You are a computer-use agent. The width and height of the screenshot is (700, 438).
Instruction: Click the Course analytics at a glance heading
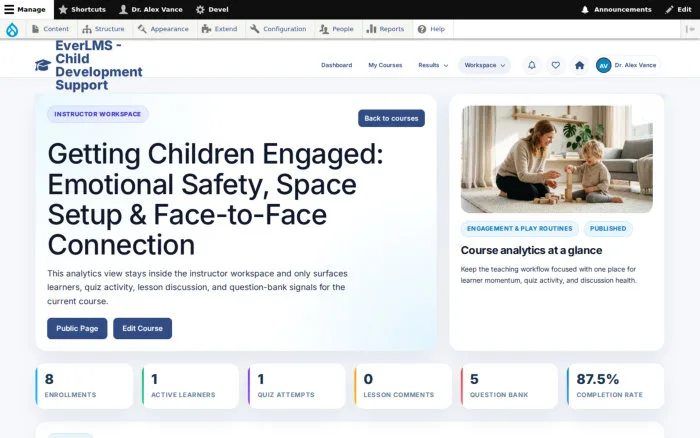(531, 250)
